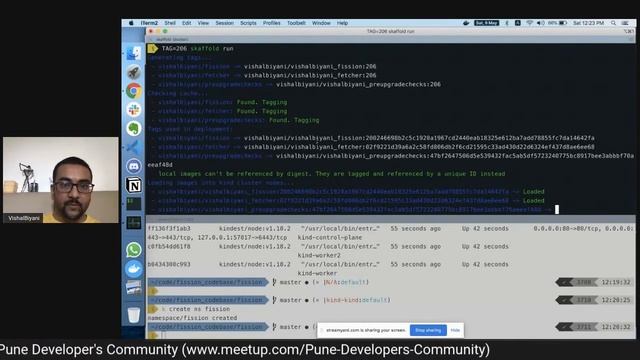Click the 'TAG=206 skaffold run' command text
This screenshot has height=360, width=640.
tap(198, 49)
